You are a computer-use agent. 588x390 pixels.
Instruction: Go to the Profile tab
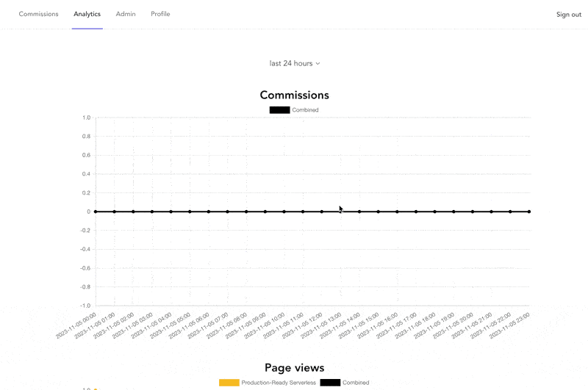pyautogui.click(x=160, y=14)
